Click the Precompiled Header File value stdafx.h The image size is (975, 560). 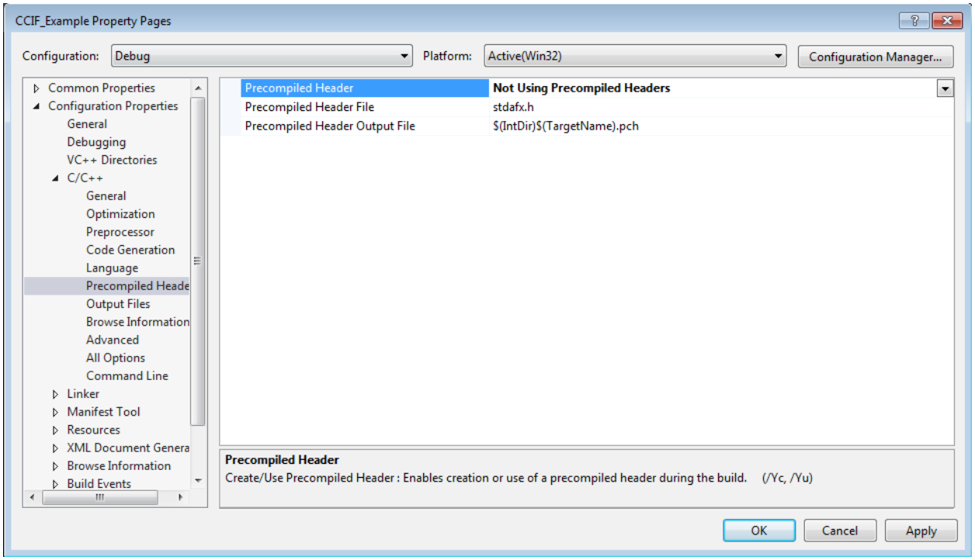(513, 106)
